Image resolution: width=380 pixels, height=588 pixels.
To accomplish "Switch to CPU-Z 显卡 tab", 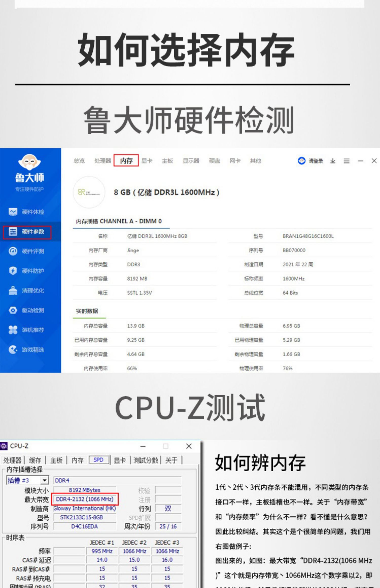I will (x=120, y=460).
